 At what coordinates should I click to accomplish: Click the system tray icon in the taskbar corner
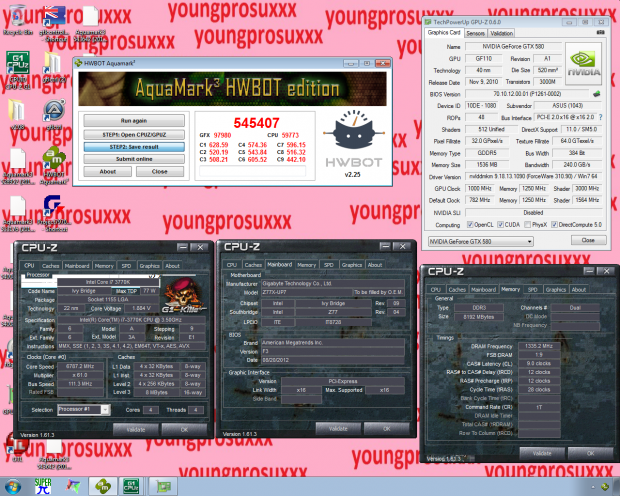point(605,487)
